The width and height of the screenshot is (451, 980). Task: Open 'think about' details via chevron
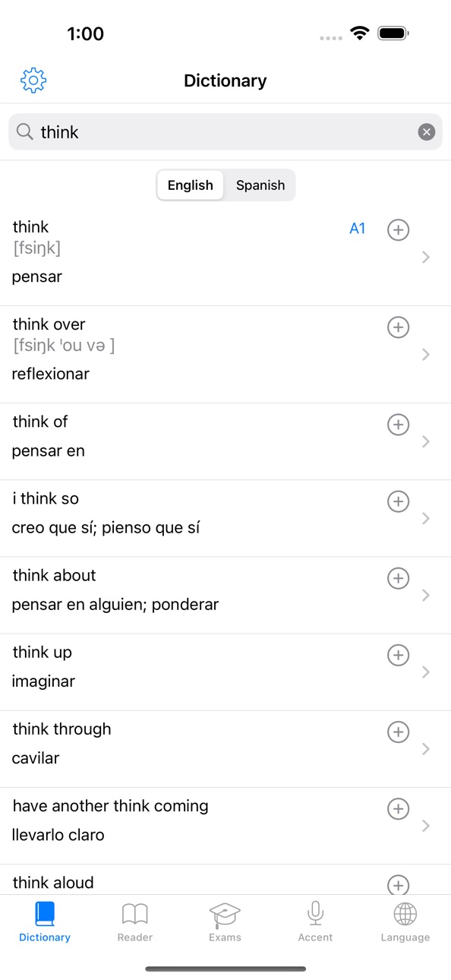click(426, 596)
